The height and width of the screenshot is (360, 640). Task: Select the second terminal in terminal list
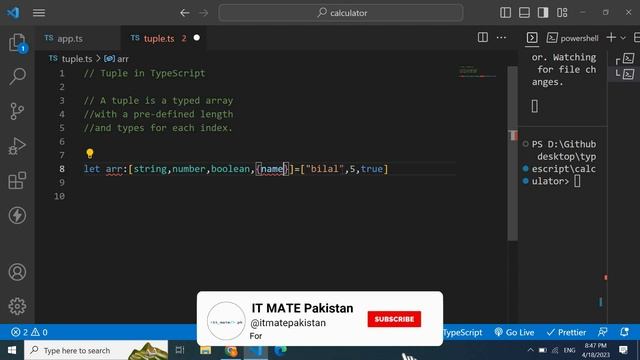coord(629,74)
